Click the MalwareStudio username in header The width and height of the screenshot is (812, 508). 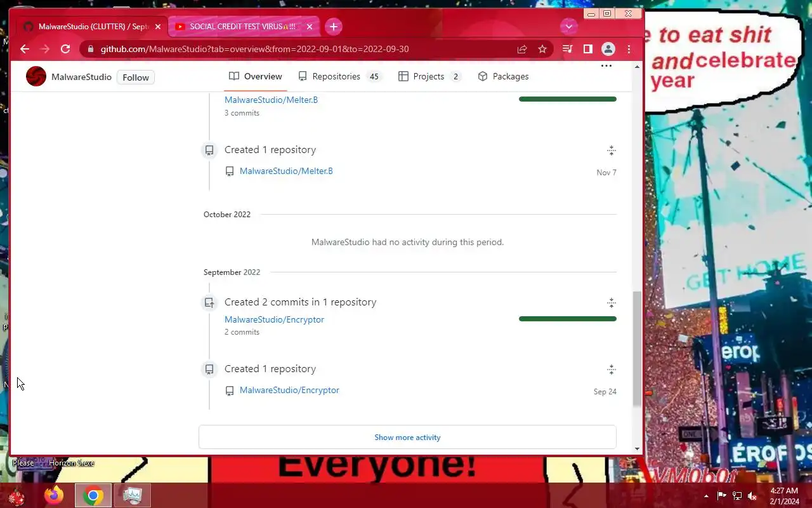click(x=81, y=77)
